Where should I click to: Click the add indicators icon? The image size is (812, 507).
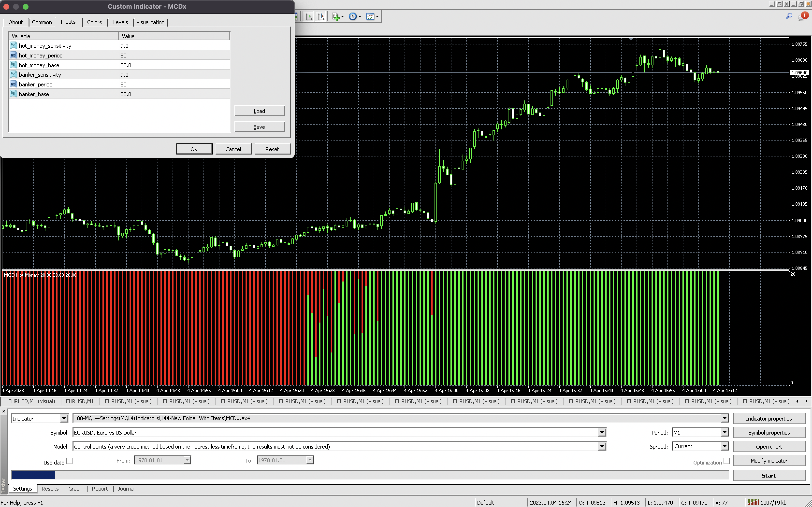(336, 16)
